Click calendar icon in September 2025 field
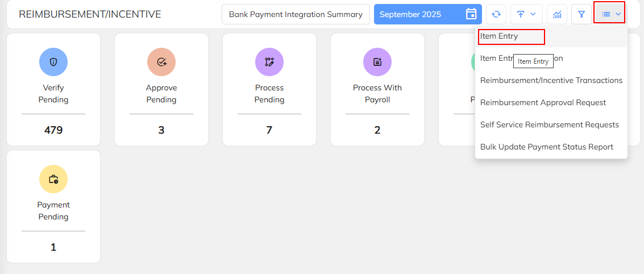644x274 pixels. click(x=471, y=14)
